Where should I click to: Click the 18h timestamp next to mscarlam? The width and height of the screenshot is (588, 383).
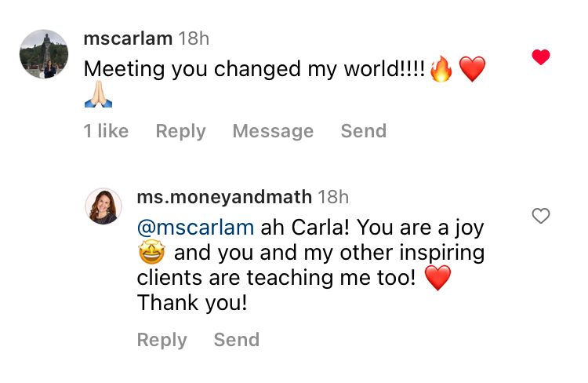pos(194,38)
